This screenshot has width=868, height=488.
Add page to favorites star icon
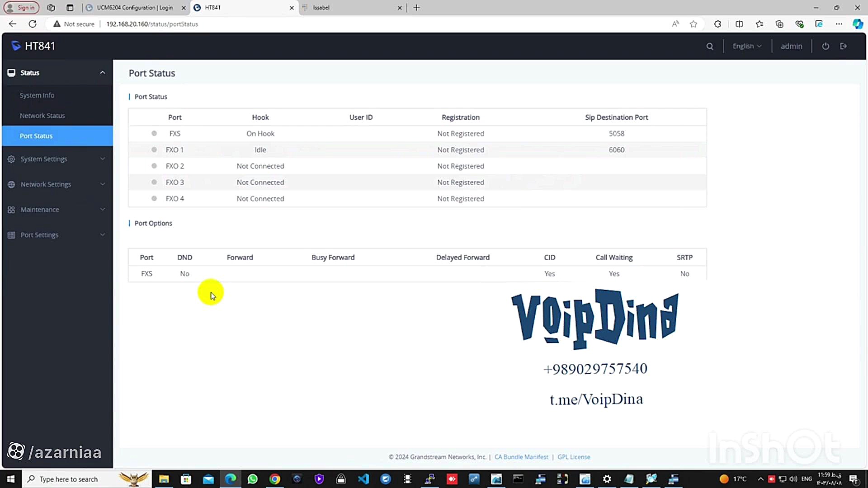pyautogui.click(x=693, y=24)
